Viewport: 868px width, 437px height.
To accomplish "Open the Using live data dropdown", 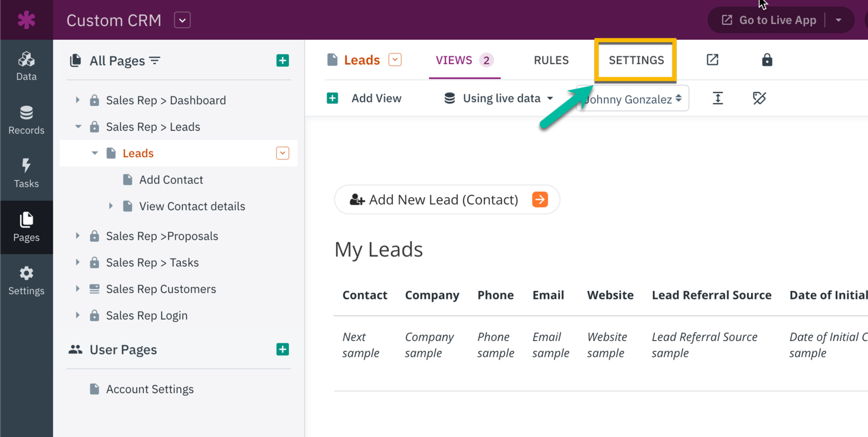I will coord(499,99).
